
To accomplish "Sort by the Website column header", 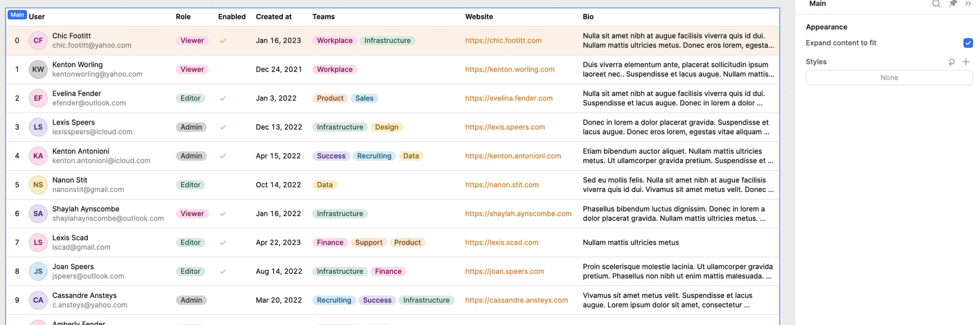I will point(479,17).
